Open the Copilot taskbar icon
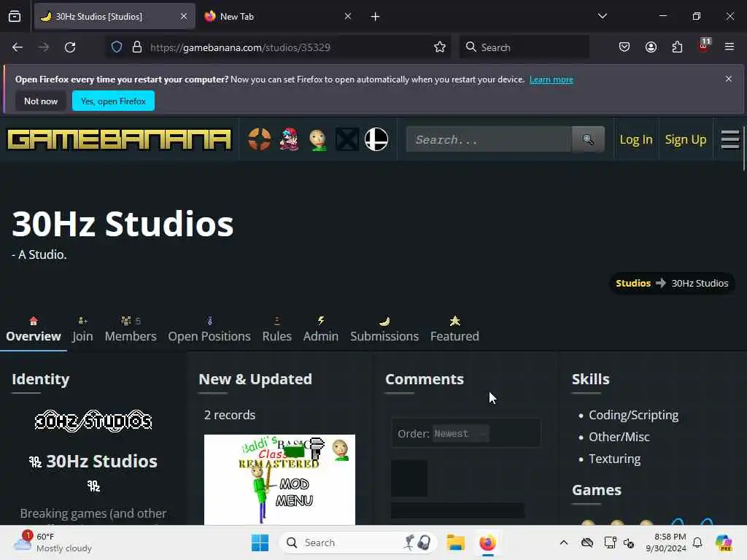 coord(724,542)
